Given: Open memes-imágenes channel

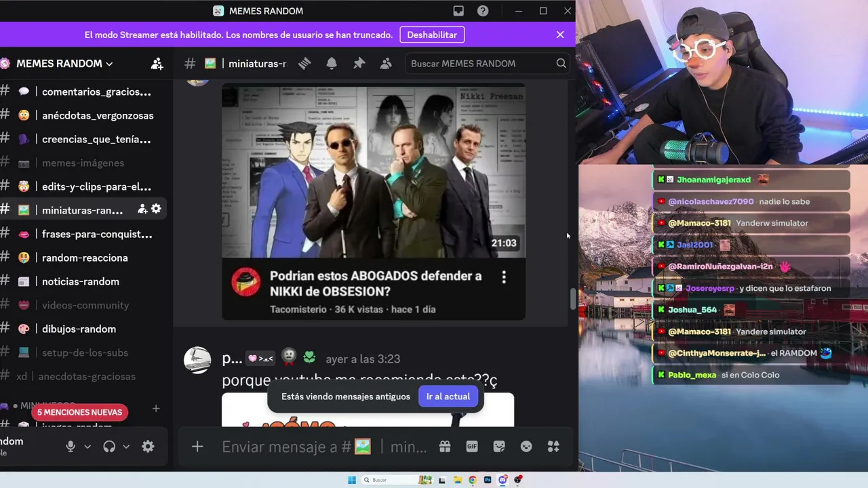Looking at the screenshot, I should pos(83,163).
